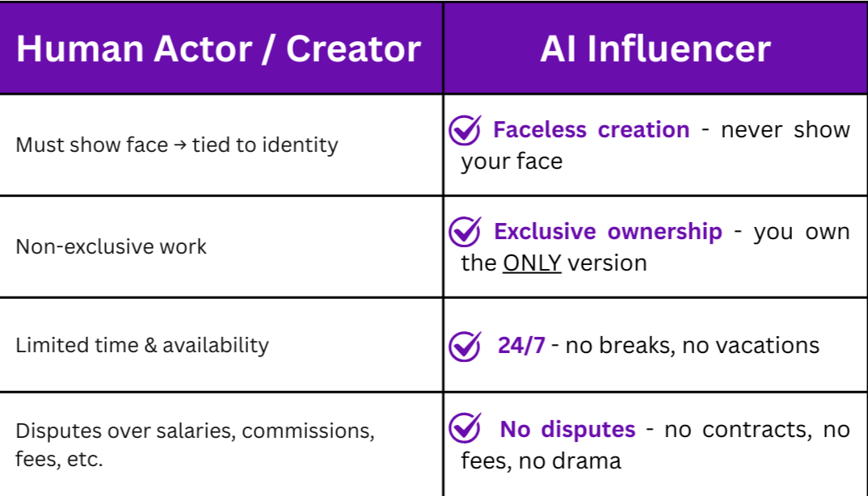Click the "Must show face" text
Image resolution: width=868 pixels, height=496 pixels.
point(92,145)
